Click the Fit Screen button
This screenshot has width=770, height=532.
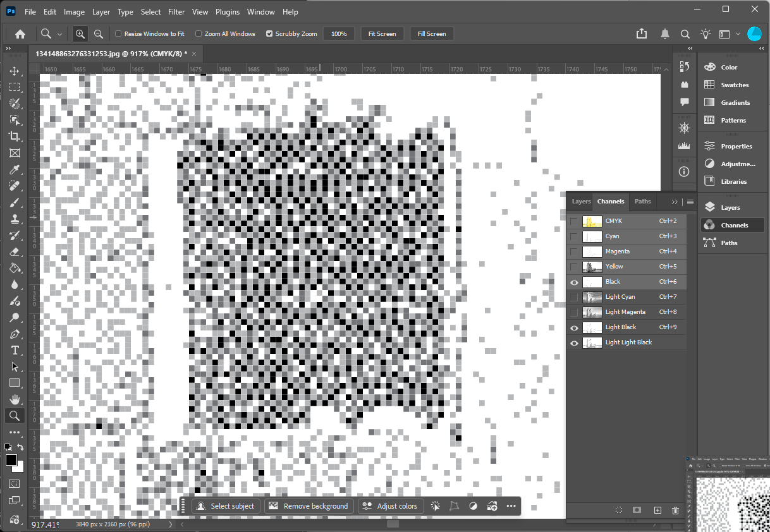click(x=382, y=34)
